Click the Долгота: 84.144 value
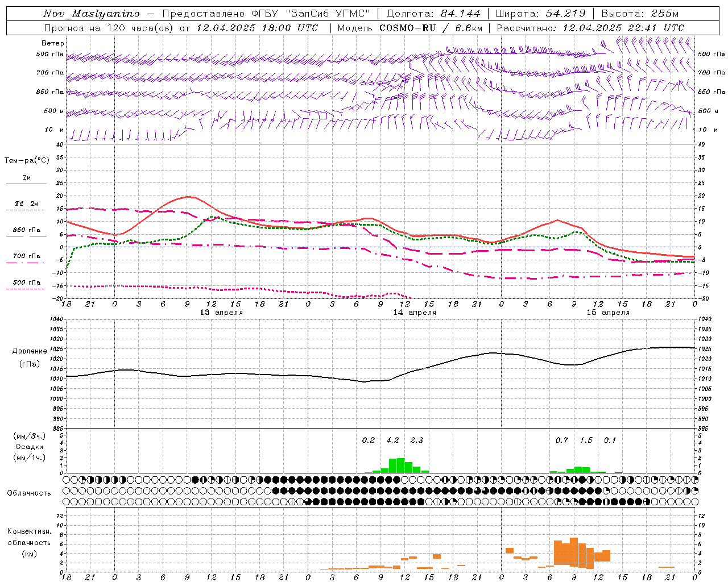This screenshot has height=582, width=728. tap(433, 14)
